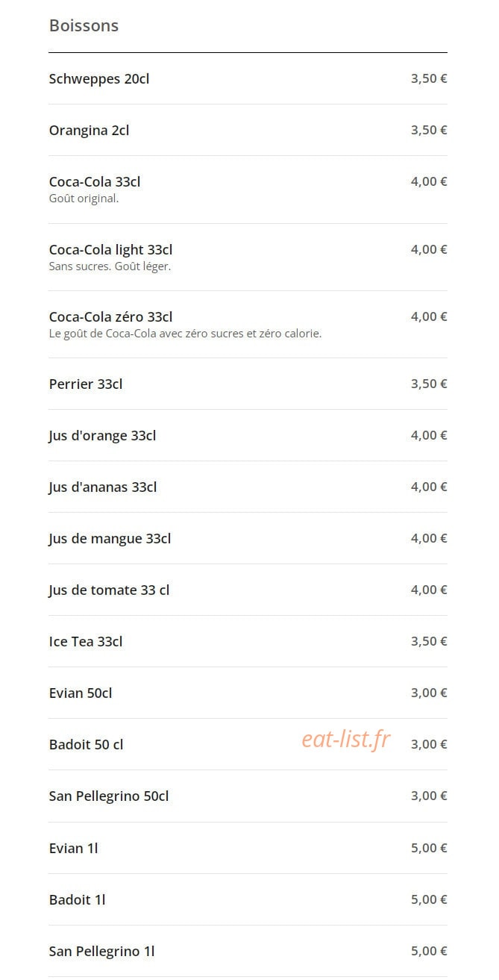Click the Orangina 2cl drink entry
The image size is (499, 980).
(x=248, y=130)
